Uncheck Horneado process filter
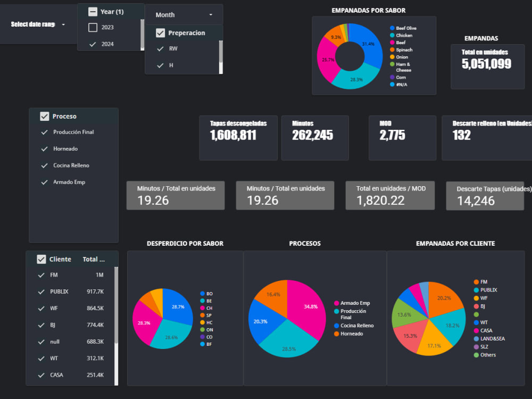 [44, 149]
